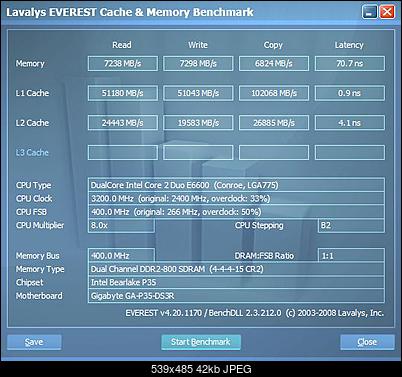This screenshot has height=377, width=402.
Task: Select Memory Read value 7238 MB/s
Action: click(123, 63)
